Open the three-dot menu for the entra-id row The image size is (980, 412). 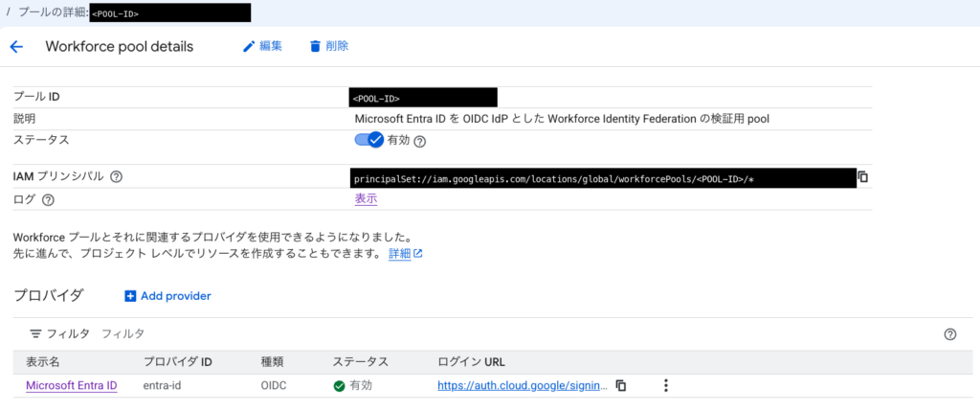[666, 386]
